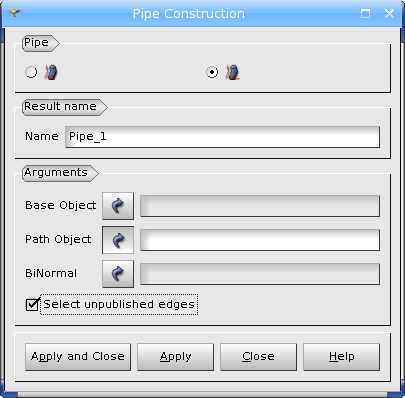Activate the Base Object selection arrow

coord(118,206)
